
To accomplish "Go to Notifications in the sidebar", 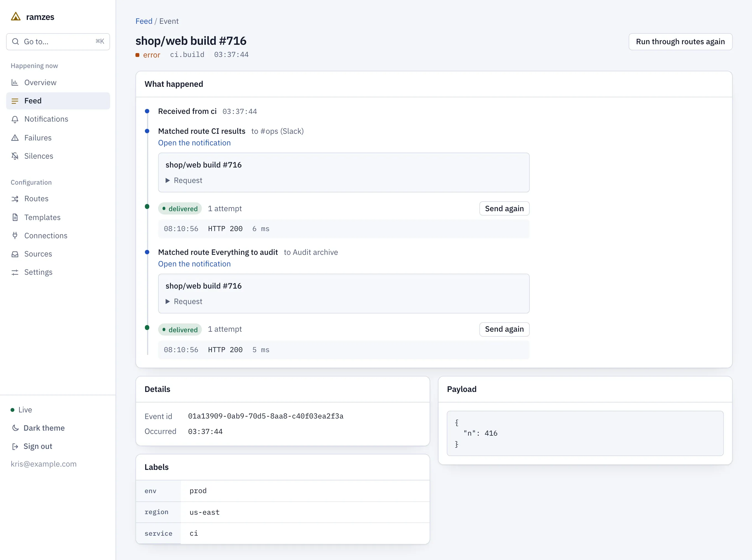I will (58, 119).
